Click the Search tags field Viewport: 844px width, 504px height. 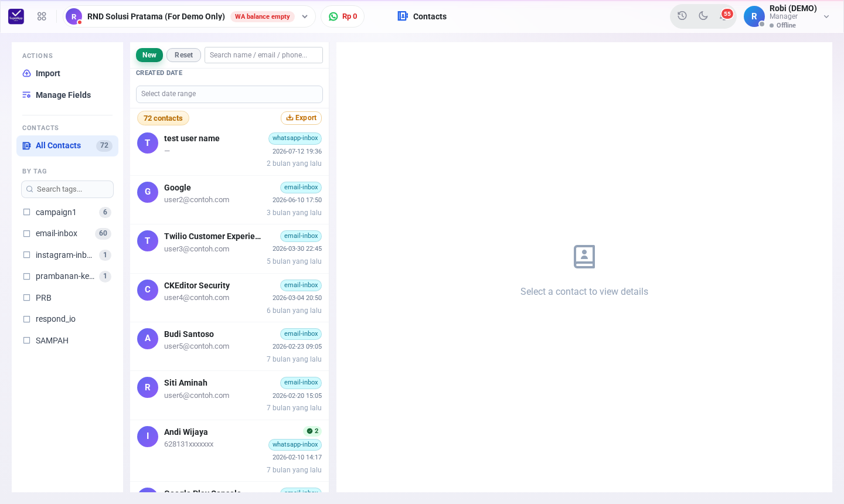(x=67, y=189)
